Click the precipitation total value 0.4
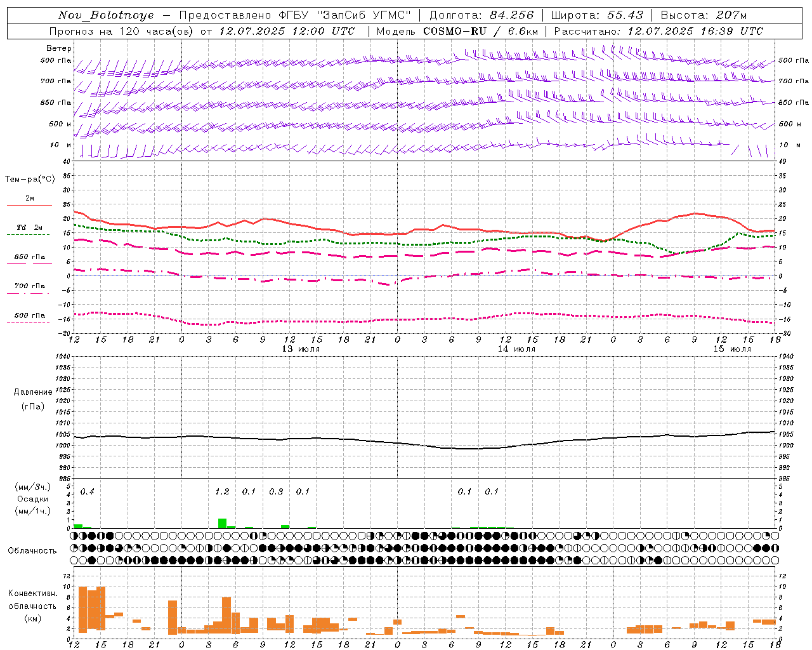 (87, 491)
